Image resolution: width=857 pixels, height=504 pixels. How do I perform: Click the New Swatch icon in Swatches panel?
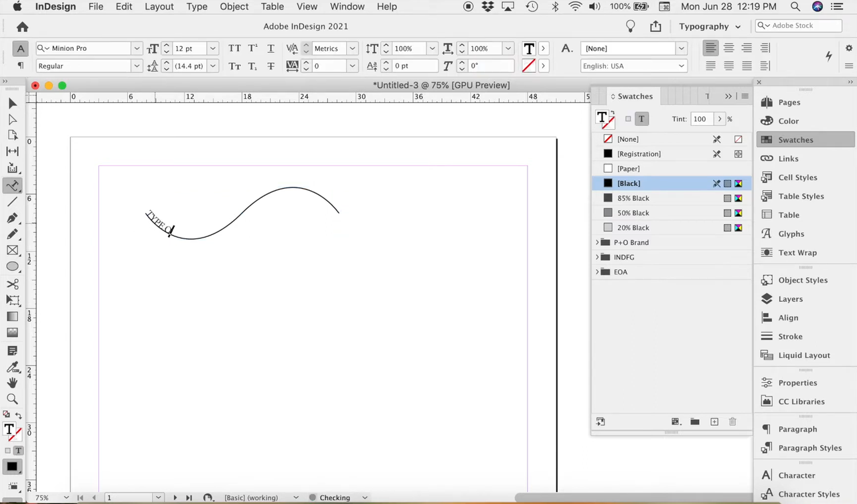point(714,422)
